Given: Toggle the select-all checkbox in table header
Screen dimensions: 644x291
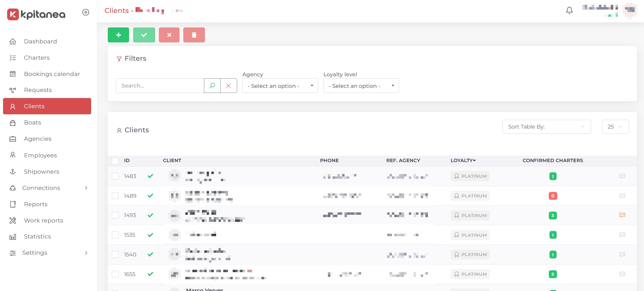Looking at the screenshot, I should [x=115, y=161].
